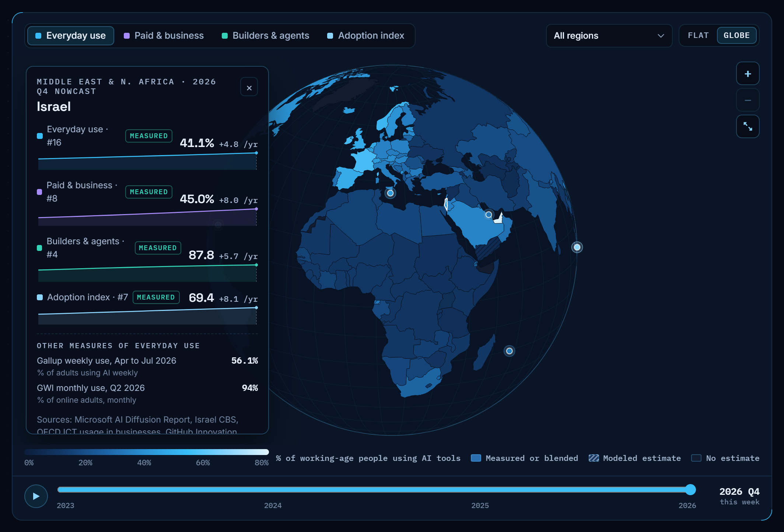Viewport: 784px width, 532px height.
Task: Click the highlighted Israel country on globe
Action: [446, 204]
